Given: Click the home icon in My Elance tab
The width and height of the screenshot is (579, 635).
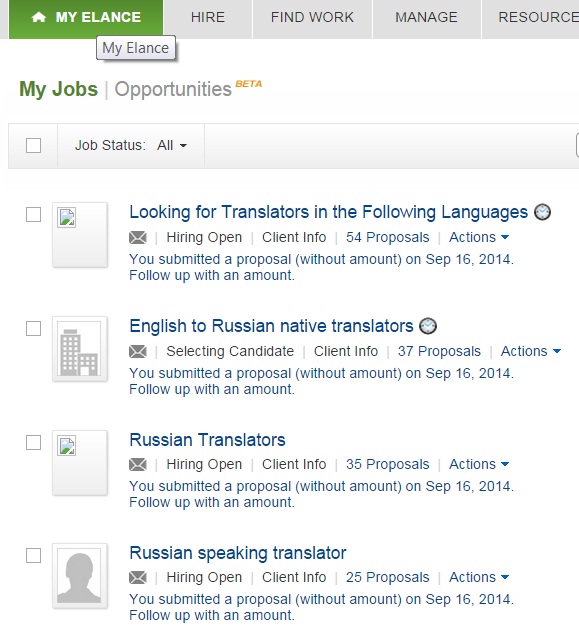Looking at the screenshot, I should click(x=39, y=17).
